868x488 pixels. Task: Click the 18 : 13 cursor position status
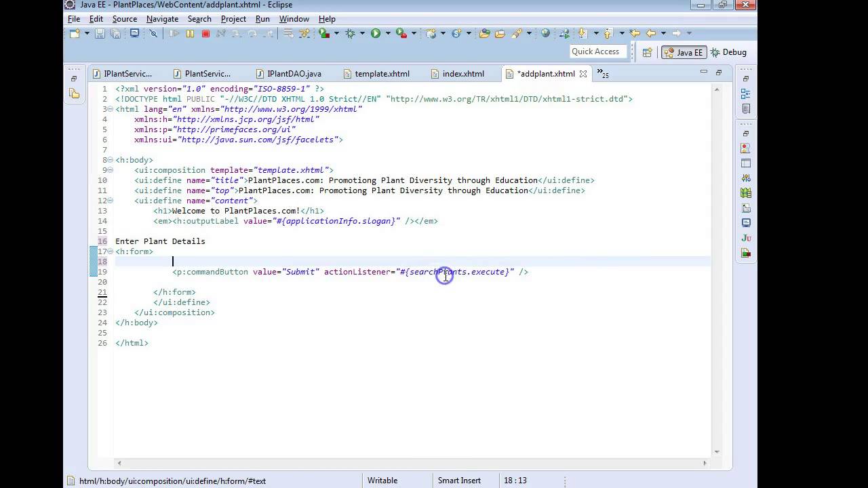515,481
